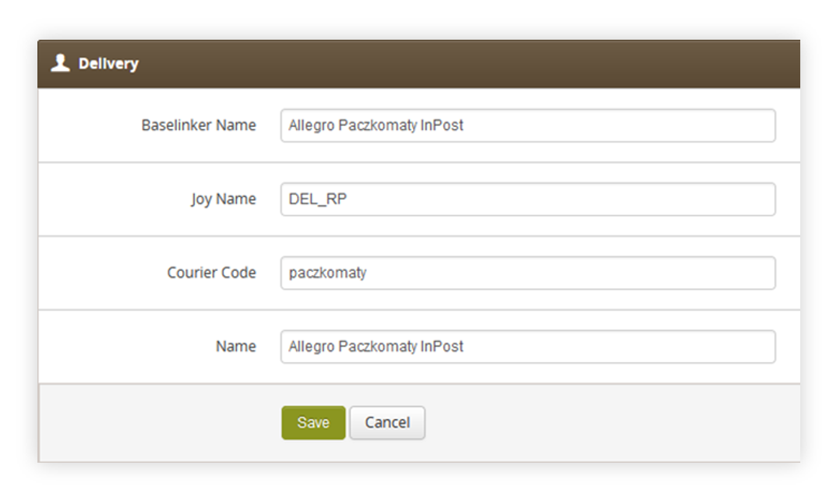Save the delivery settings
This screenshot has width=840, height=504.
tap(313, 422)
